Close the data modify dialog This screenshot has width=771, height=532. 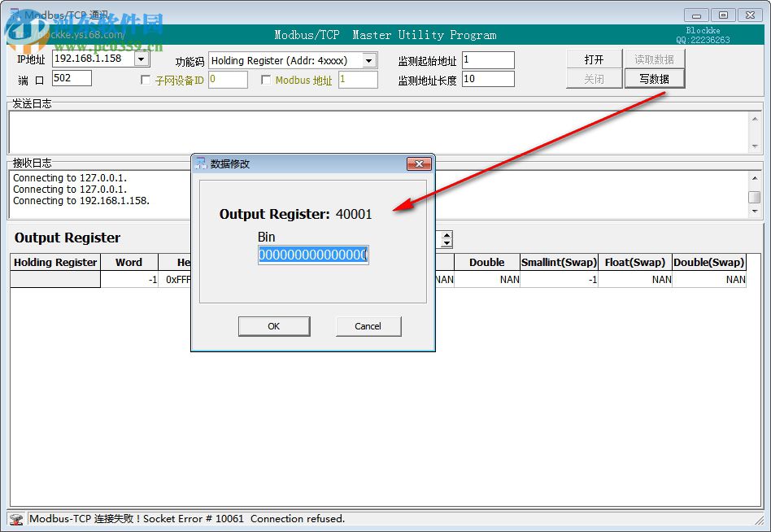[419, 164]
